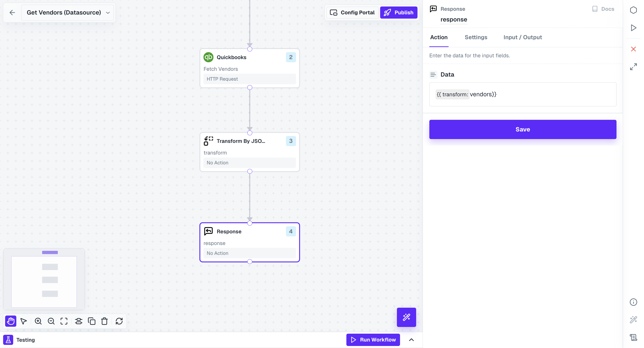Click the Save button
The height and width of the screenshot is (348, 644).
coord(523,129)
